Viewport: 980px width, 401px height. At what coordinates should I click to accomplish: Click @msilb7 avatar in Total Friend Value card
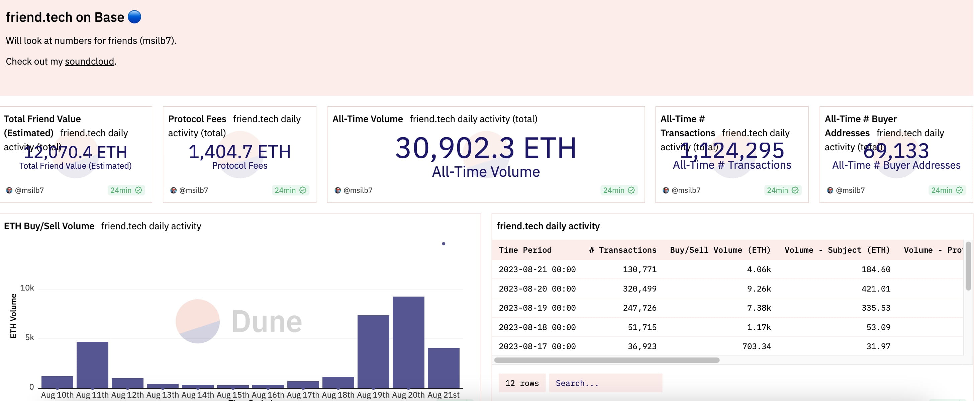point(9,190)
